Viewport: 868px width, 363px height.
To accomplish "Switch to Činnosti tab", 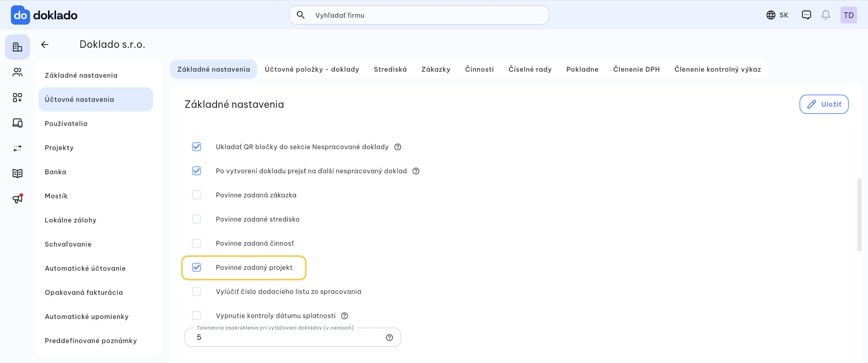I will coord(479,69).
